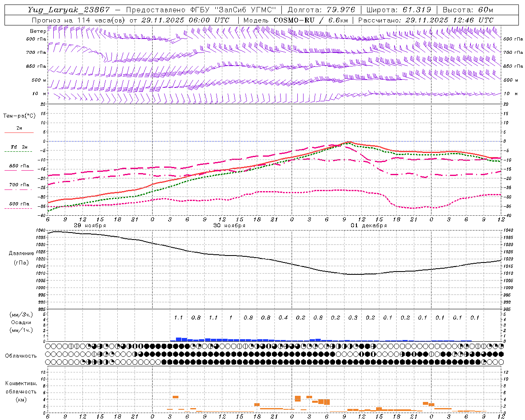Click the 'Td 2м' dew point legend entry
The height and width of the screenshot is (420, 525).
point(19,147)
